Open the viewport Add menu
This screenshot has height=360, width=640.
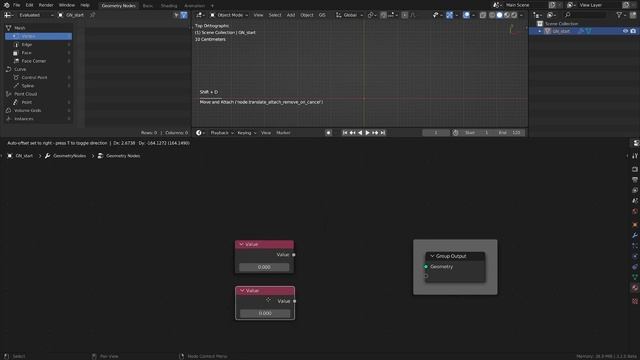[x=291, y=15]
